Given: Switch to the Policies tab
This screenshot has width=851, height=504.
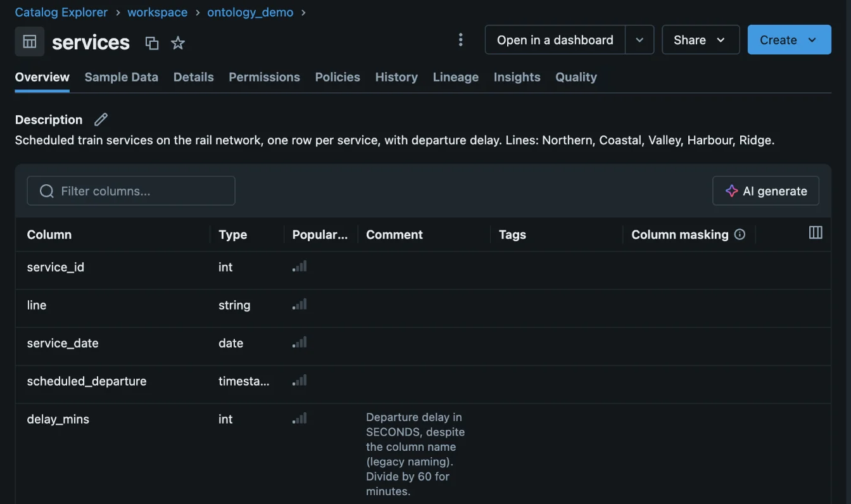Looking at the screenshot, I should pyautogui.click(x=337, y=77).
